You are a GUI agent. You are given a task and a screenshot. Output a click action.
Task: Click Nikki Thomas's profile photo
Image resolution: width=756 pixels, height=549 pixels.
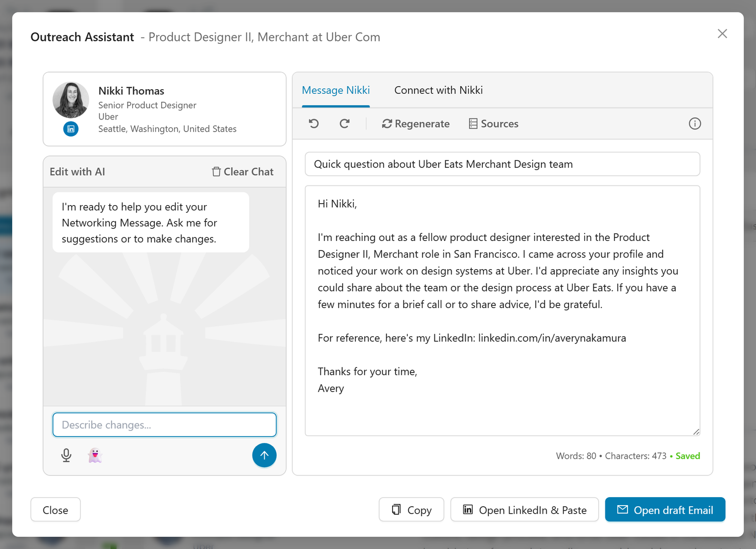coord(71,100)
